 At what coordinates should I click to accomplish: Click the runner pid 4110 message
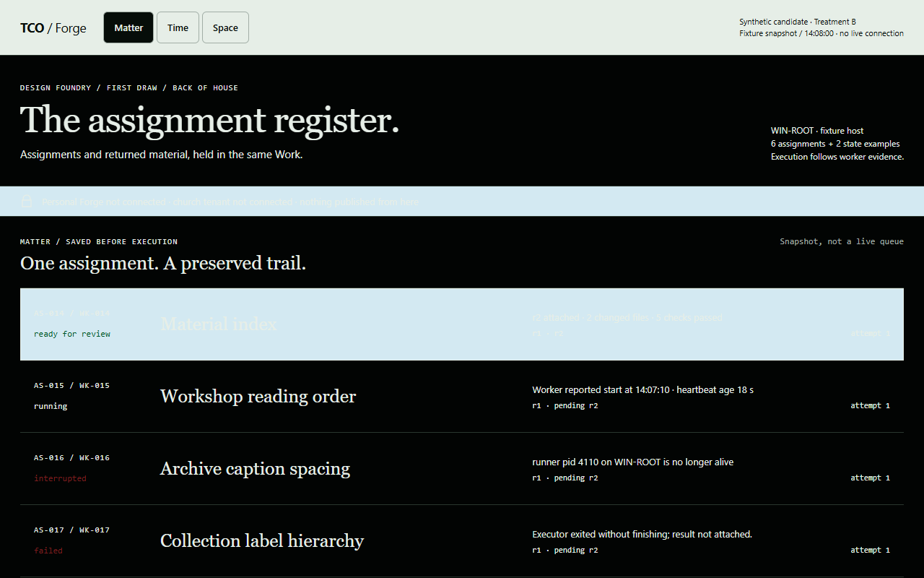pyautogui.click(x=633, y=462)
